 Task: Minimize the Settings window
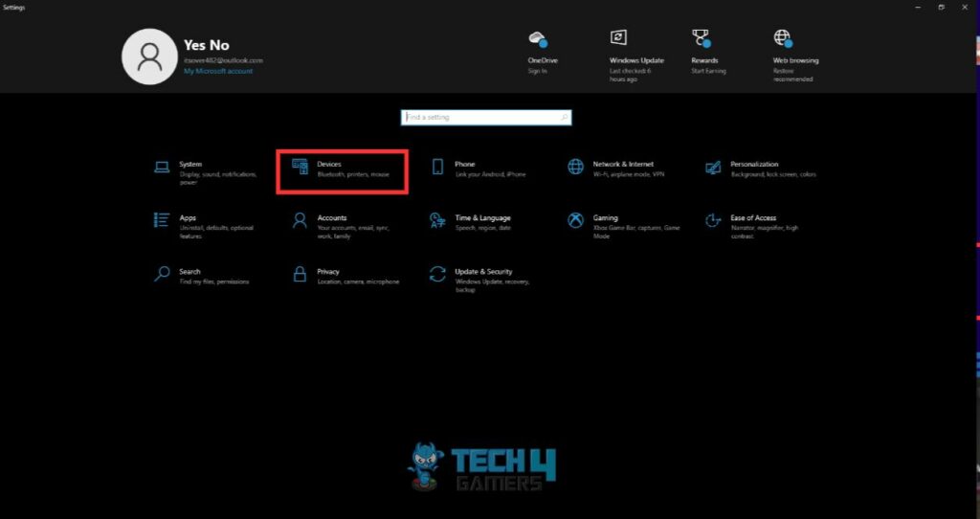(x=918, y=8)
